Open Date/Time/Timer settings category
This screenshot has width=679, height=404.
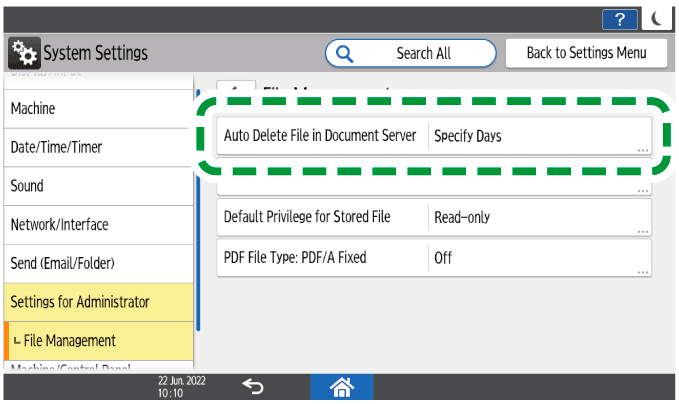click(x=97, y=147)
